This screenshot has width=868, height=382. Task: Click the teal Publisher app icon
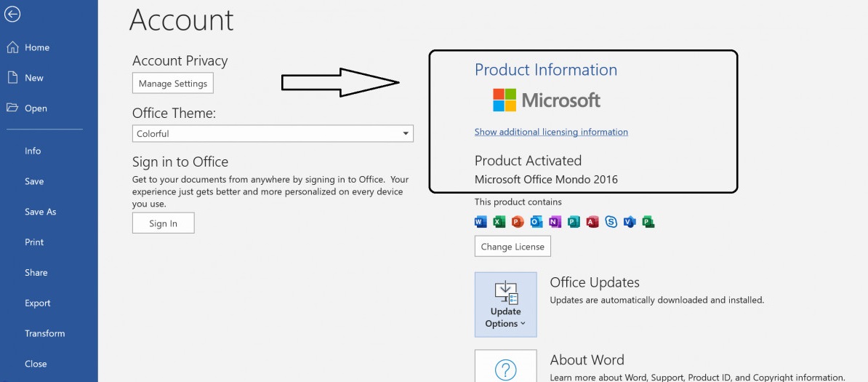click(x=574, y=222)
